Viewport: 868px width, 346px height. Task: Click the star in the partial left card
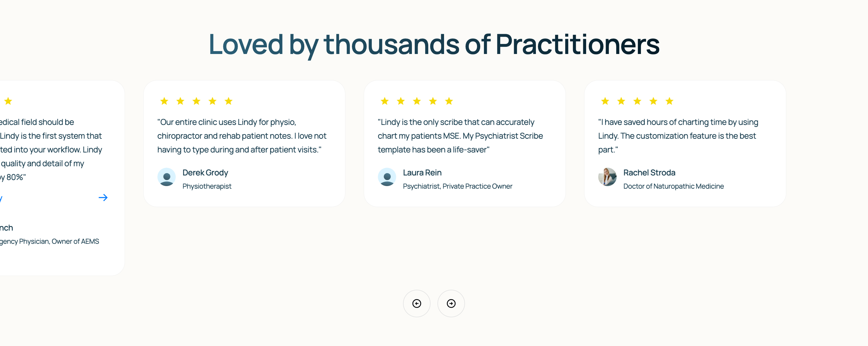(8, 101)
